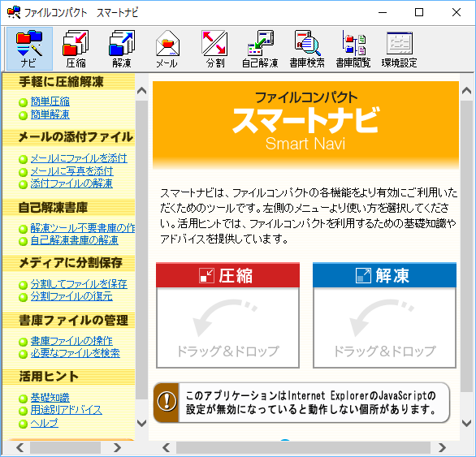Image resolution: width=476 pixels, height=457 pixels.
Task: Click the 圧縮 drag & drop area
Action: coord(227,327)
